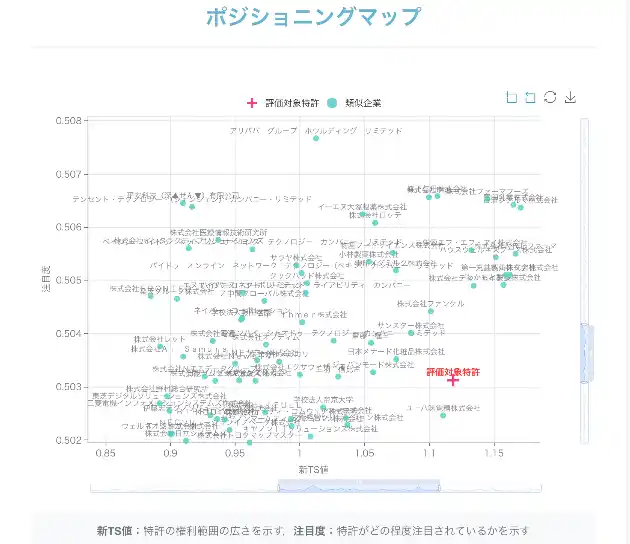Select the 株式会社ファンケル data point
The height and width of the screenshot is (544, 630).
(x=431, y=311)
